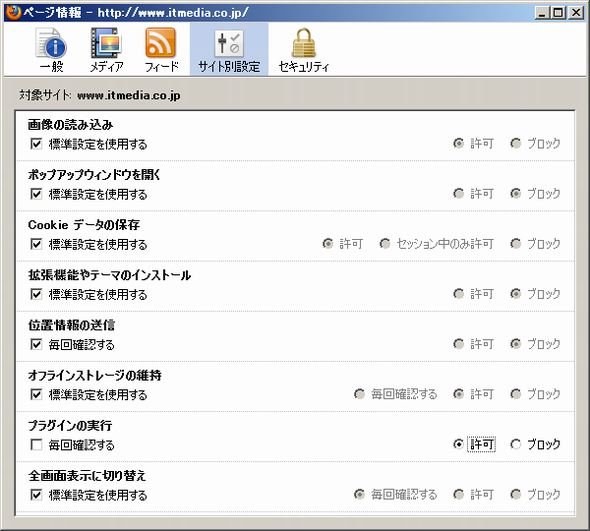Uncheck 標準設定を使用する under 拡張機能やテーマのインストール
This screenshot has height=531, width=590.
(x=36, y=294)
